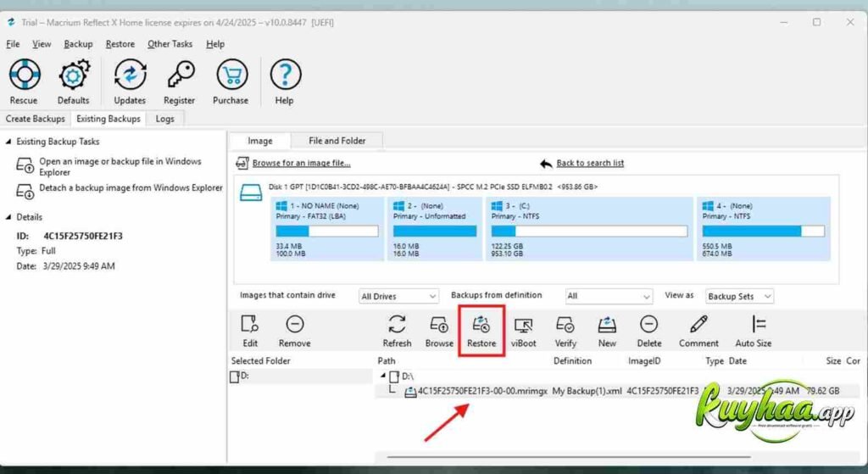Collapse the D:\ tree node
The width and height of the screenshot is (868, 474).
pos(383,376)
